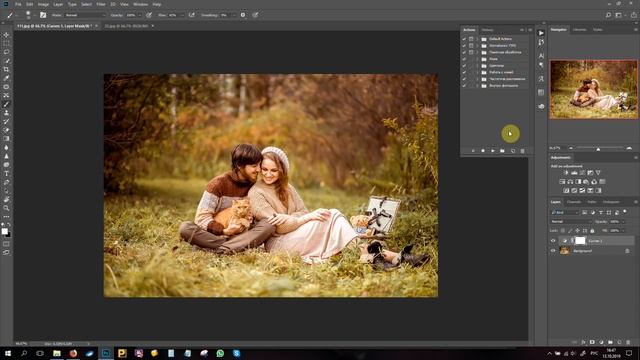Switch to the Channels tab
Viewport: 640px width, 360px height.
[x=574, y=202]
